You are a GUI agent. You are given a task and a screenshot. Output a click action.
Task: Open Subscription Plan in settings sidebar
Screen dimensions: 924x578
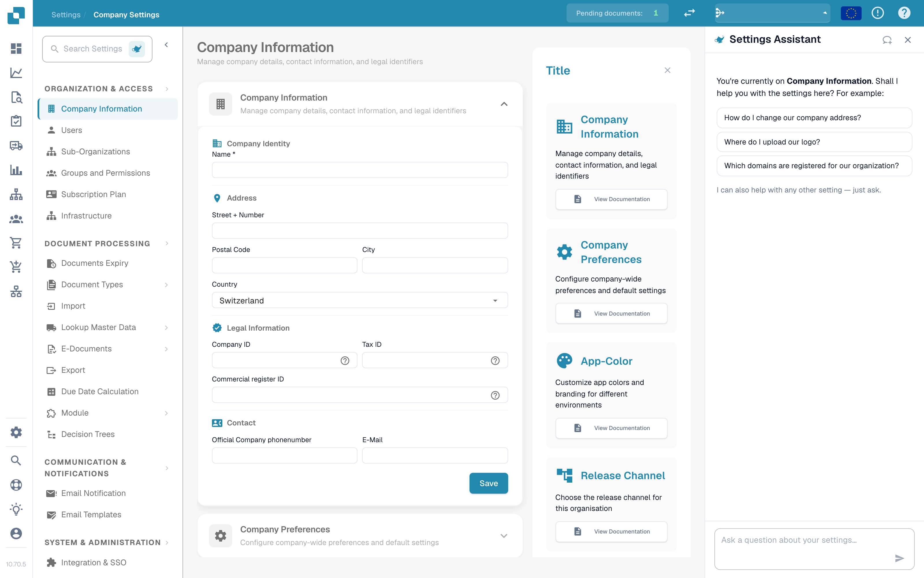(x=108, y=194)
